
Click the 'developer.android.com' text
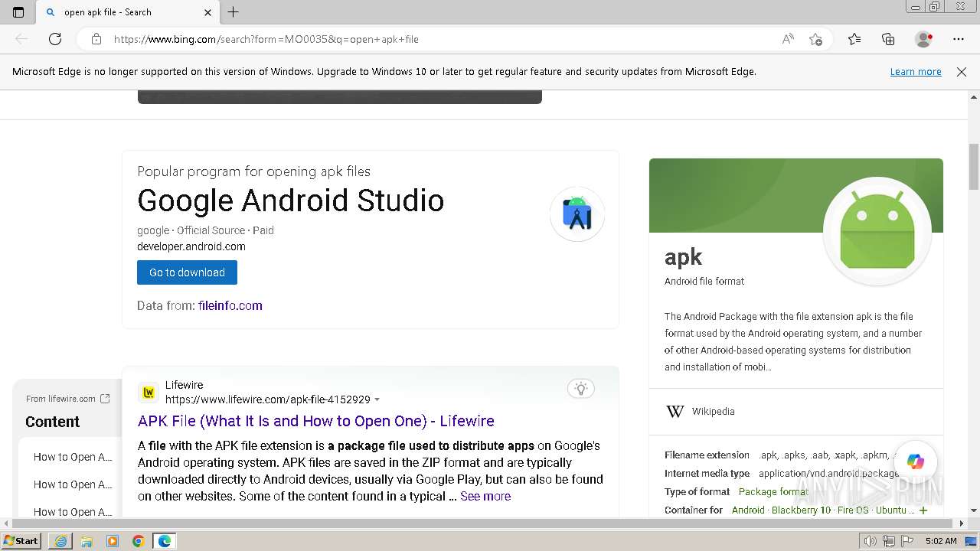point(191,246)
